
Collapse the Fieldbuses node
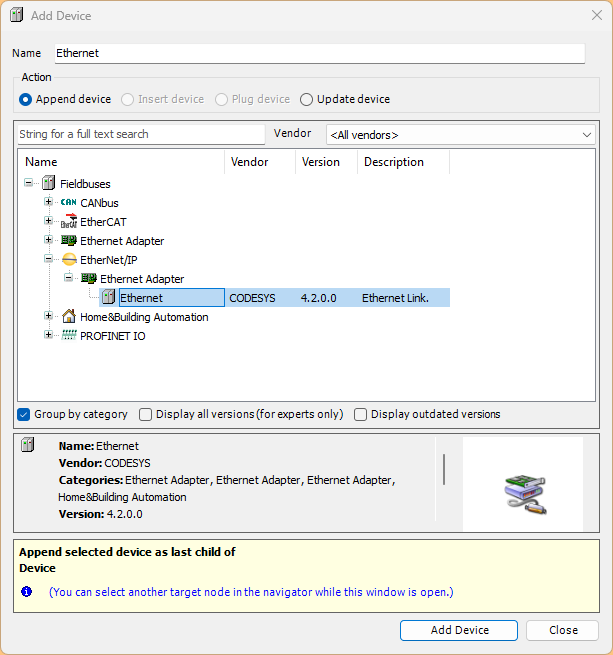[x=28, y=183]
